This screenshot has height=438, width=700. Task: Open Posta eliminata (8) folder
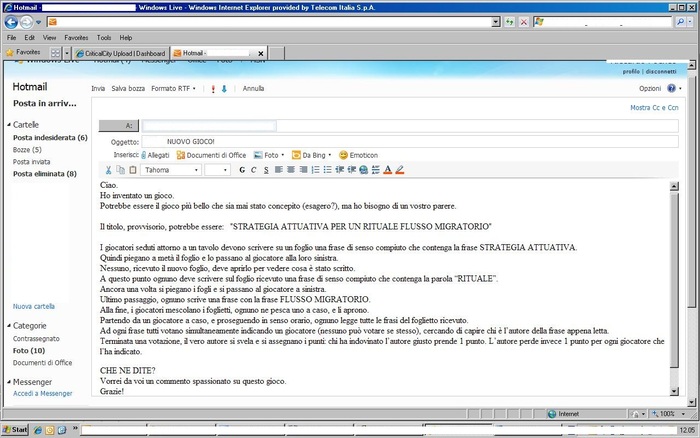45,174
